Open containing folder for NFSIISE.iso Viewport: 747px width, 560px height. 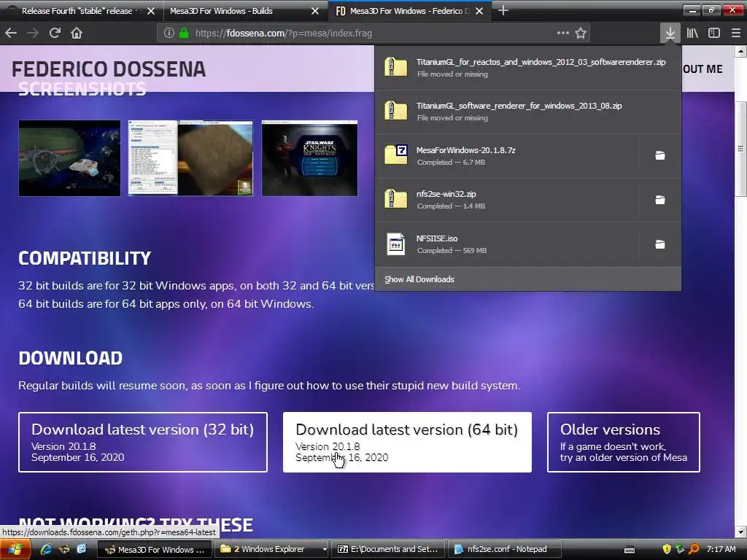[659, 244]
